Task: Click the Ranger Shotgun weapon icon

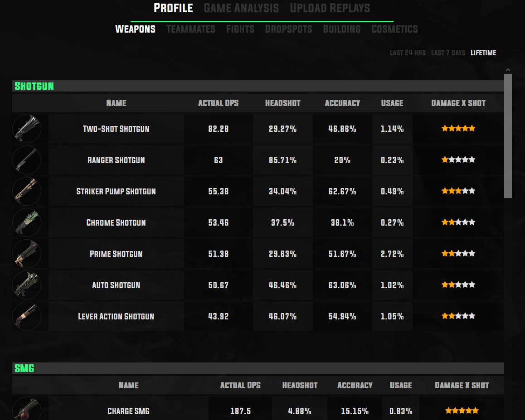Action: click(x=27, y=160)
